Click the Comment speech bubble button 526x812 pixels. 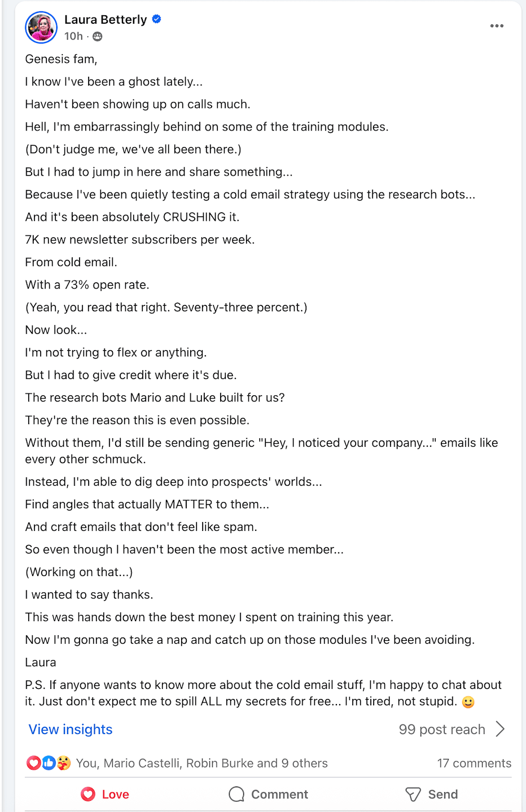click(x=269, y=794)
